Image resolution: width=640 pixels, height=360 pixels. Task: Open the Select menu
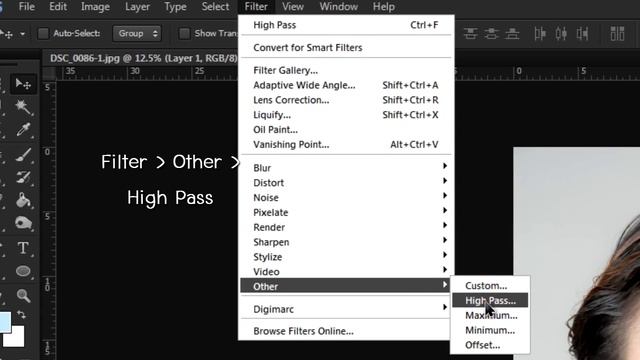click(215, 7)
